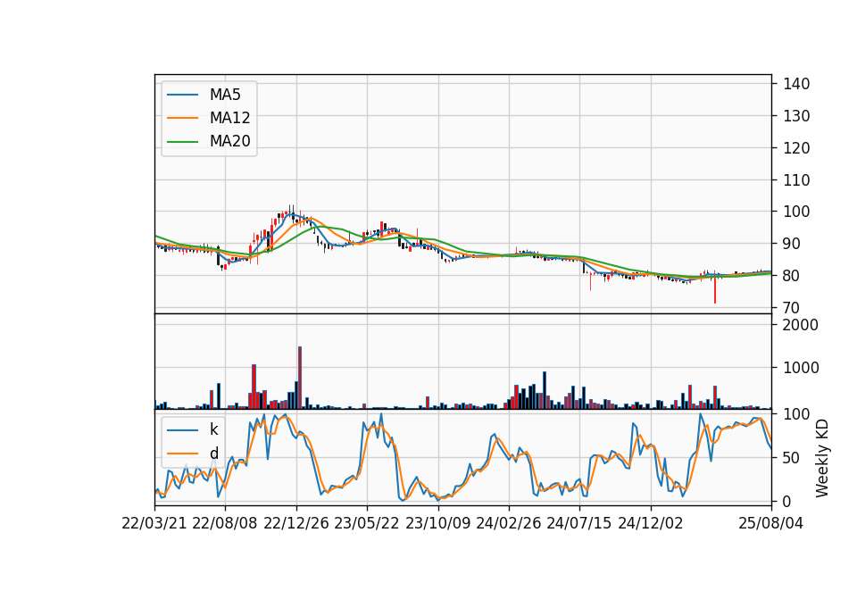857x616 pixels.
Task: Click the 90 price axis label
Action: pyautogui.click(x=792, y=244)
